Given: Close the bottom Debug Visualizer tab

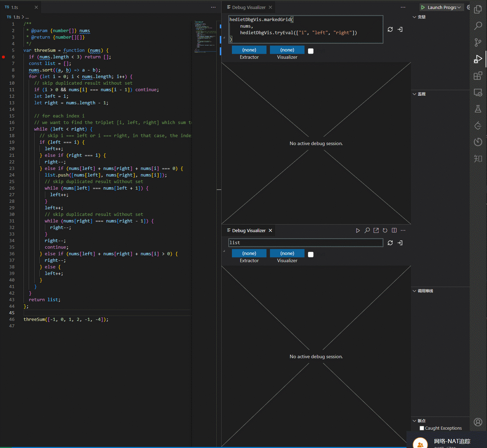Looking at the screenshot, I should (270, 230).
